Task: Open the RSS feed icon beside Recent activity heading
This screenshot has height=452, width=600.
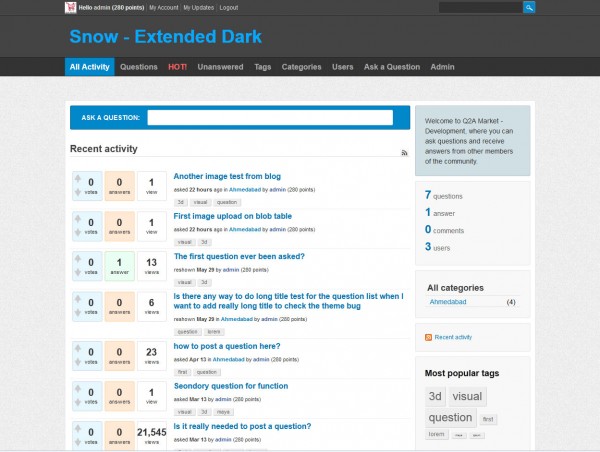Action: (404, 152)
